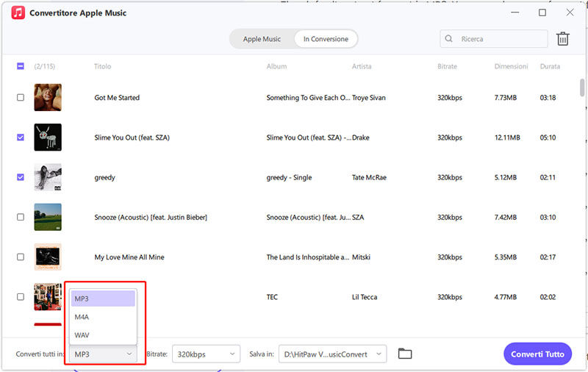Click the greedy album thumbnail
This screenshot has height=372, width=588.
48,177
